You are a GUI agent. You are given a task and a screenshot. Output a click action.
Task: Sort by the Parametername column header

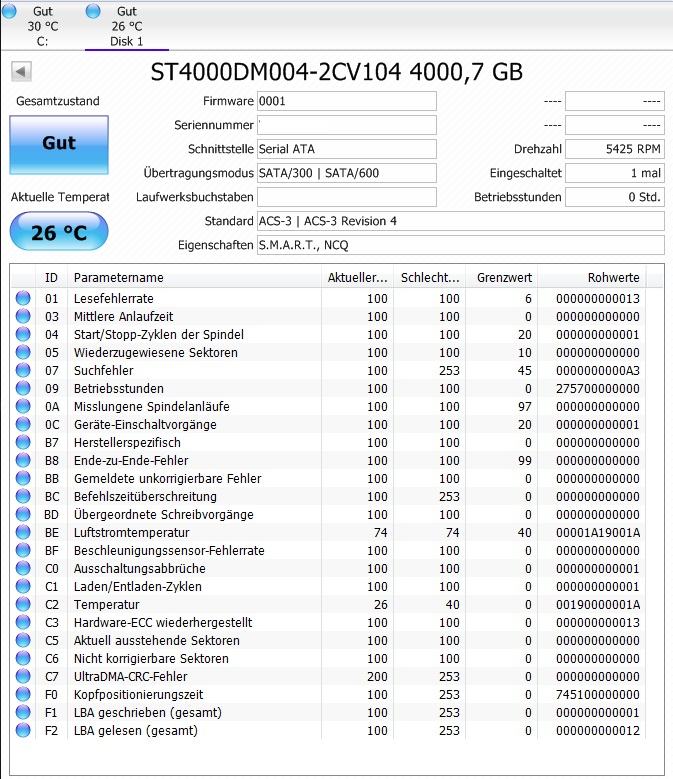[194, 278]
